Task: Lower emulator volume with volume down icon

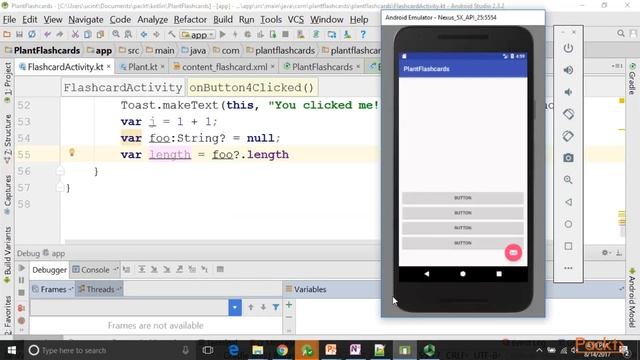Action: coord(568,92)
